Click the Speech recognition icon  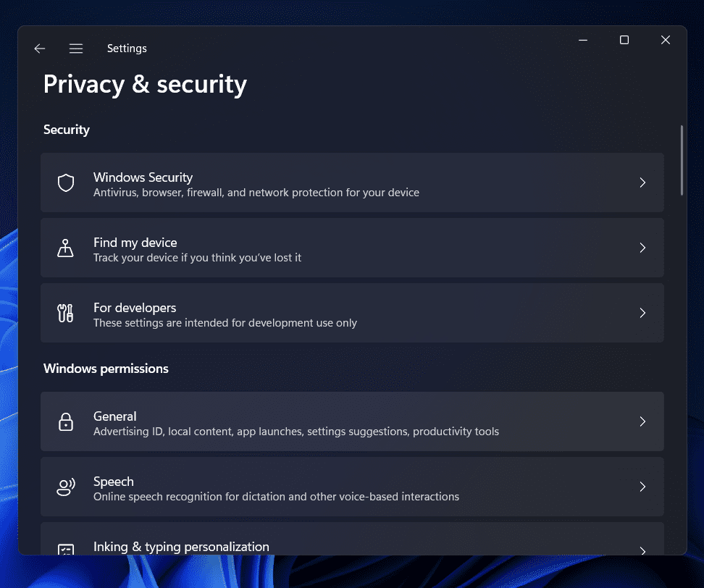pyautogui.click(x=66, y=487)
